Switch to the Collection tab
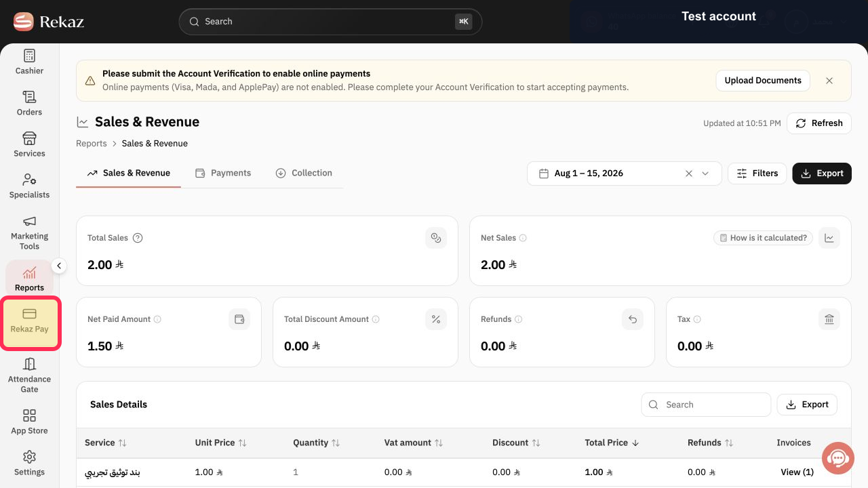Screen dimensions: 868x488 click(304, 173)
